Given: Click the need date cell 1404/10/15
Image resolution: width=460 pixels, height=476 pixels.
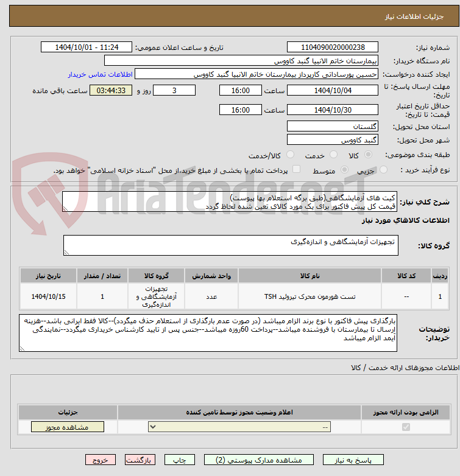Looking at the screenshot, I should (x=48, y=296).
